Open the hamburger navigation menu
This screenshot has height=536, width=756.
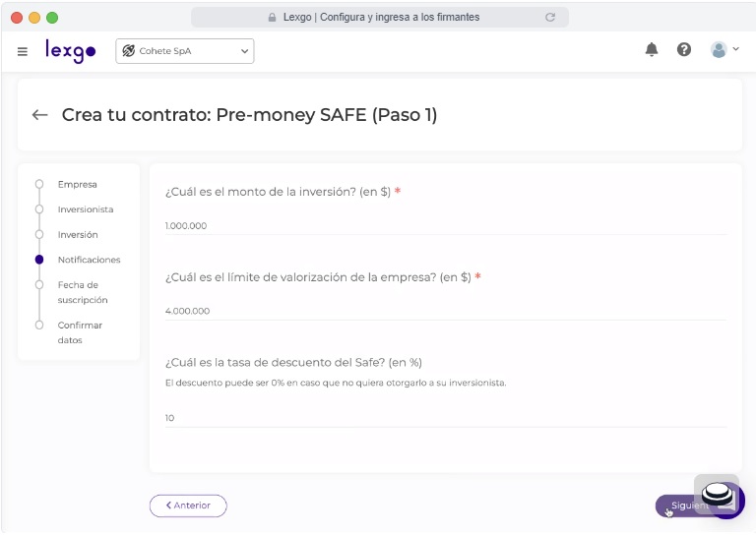pyautogui.click(x=23, y=51)
